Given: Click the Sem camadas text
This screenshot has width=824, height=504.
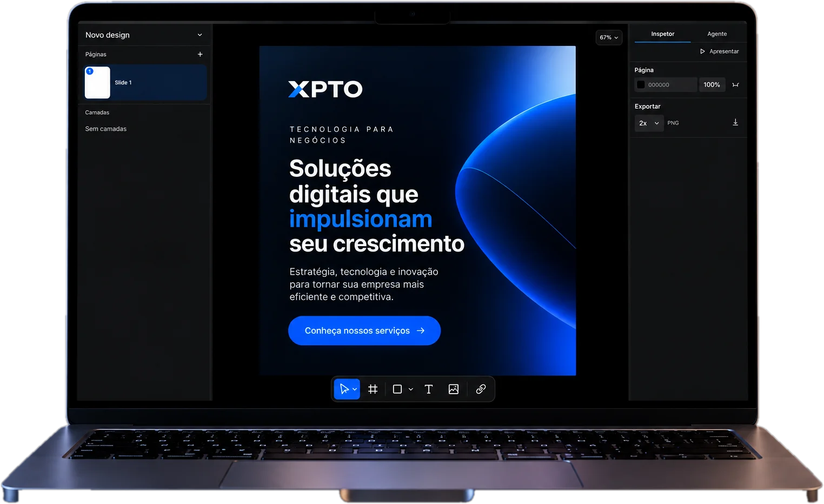Looking at the screenshot, I should click(106, 129).
